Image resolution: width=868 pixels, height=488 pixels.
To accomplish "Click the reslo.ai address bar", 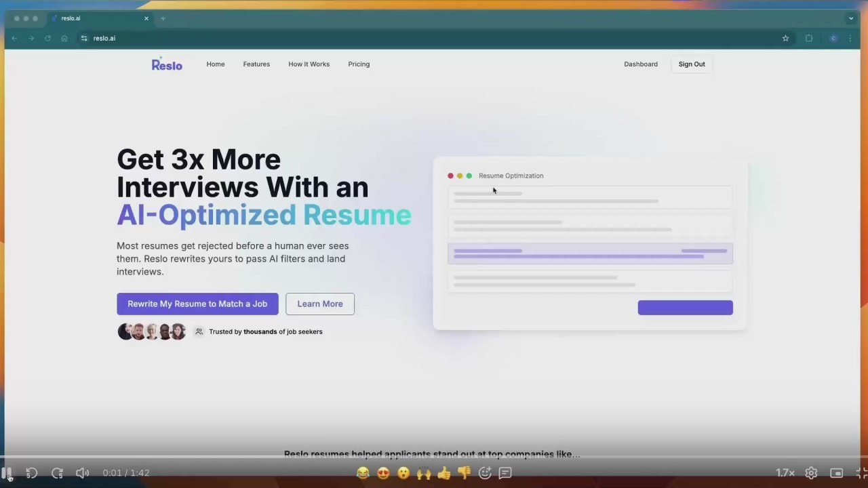I will click(x=434, y=39).
